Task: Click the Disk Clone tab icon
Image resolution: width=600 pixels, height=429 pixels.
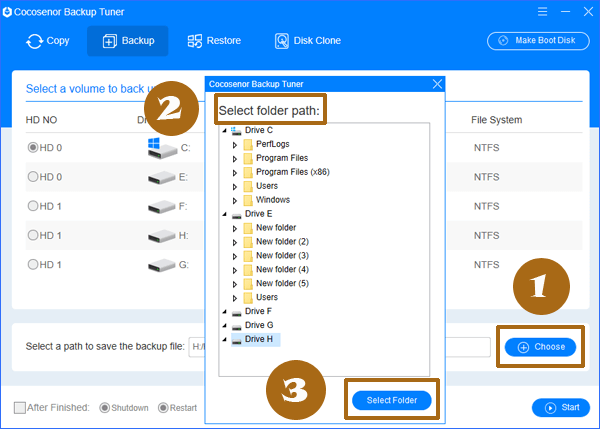Action: coord(282,41)
